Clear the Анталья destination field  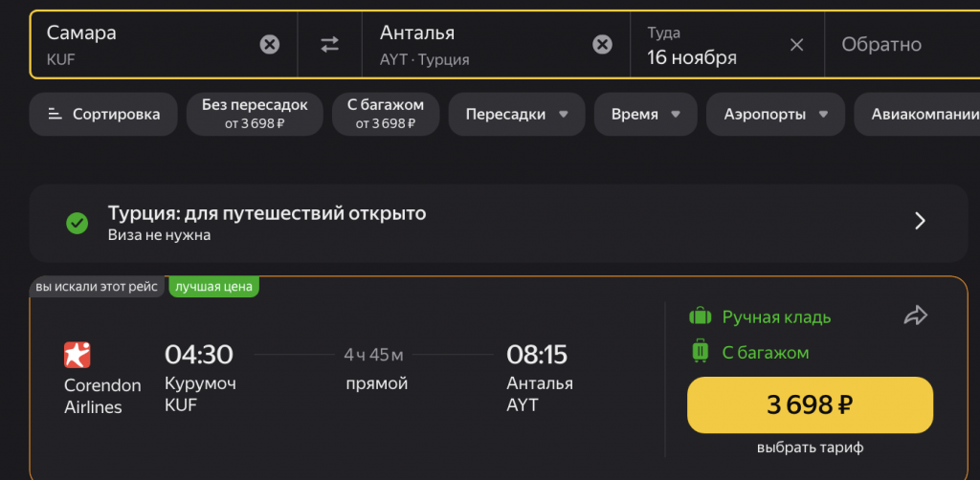tap(602, 44)
